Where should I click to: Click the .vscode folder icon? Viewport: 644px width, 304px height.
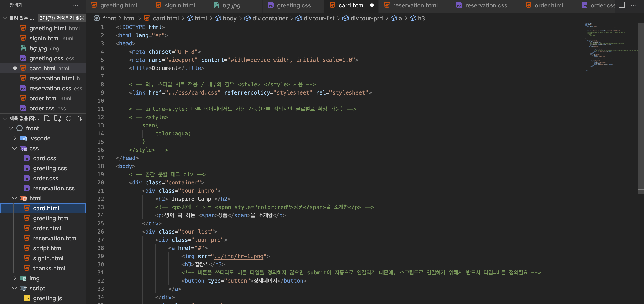pyautogui.click(x=23, y=138)
